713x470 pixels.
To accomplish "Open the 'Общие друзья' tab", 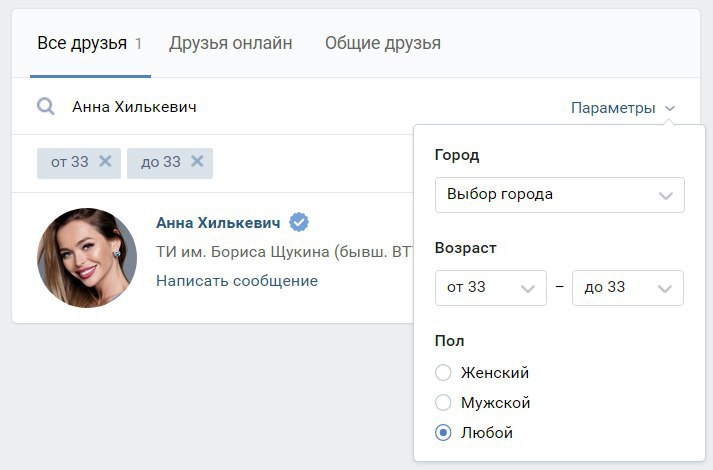I will [383, 43].
